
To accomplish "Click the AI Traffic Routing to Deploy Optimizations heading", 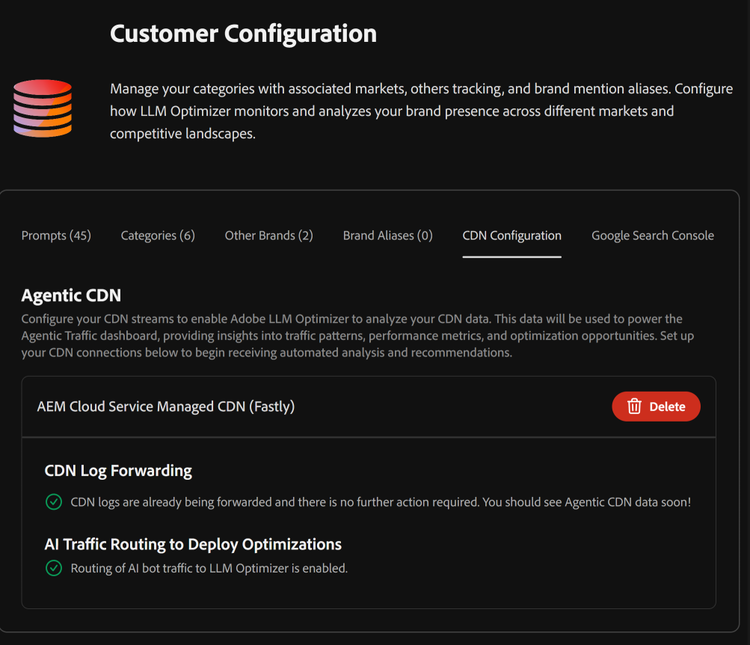I will point(193,544).
